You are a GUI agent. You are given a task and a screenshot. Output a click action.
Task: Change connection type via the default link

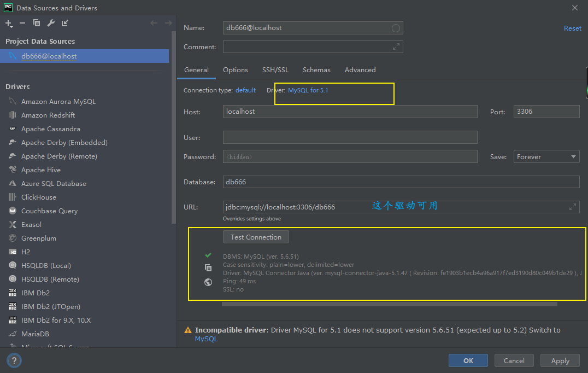[x=245, y=90]
